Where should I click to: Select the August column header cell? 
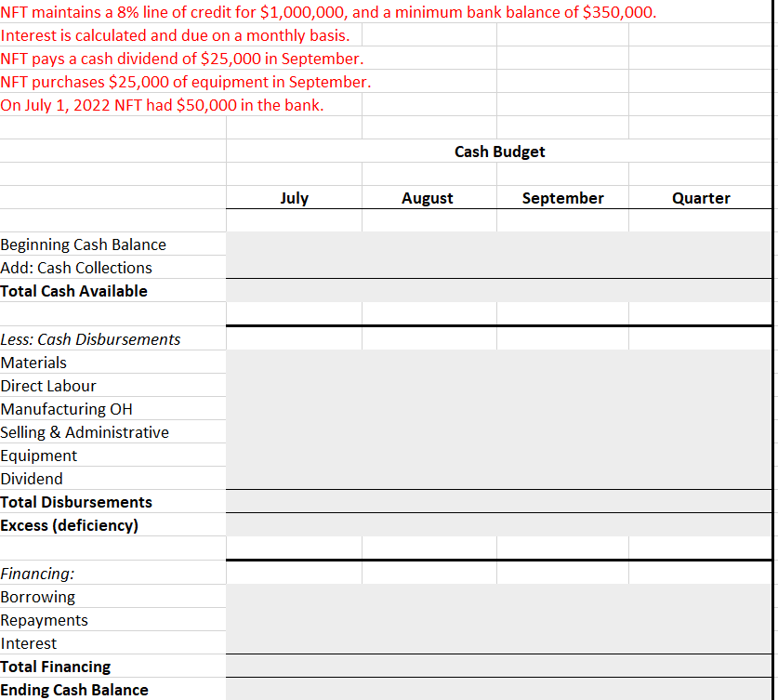click(428, 197)
